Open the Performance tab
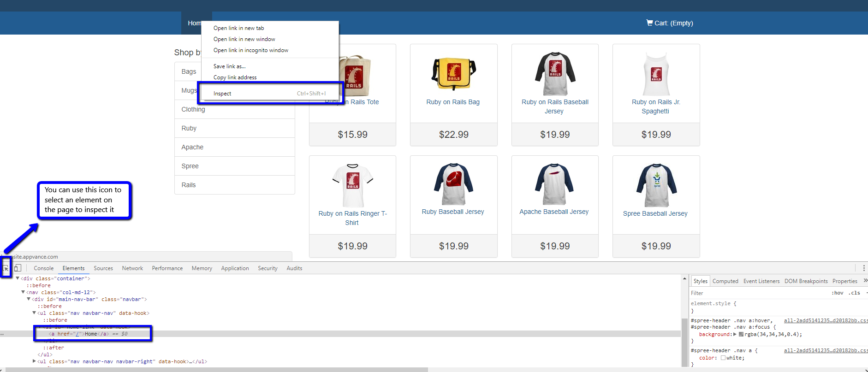This screenshot has height=372, width=868. coord(167,268)
